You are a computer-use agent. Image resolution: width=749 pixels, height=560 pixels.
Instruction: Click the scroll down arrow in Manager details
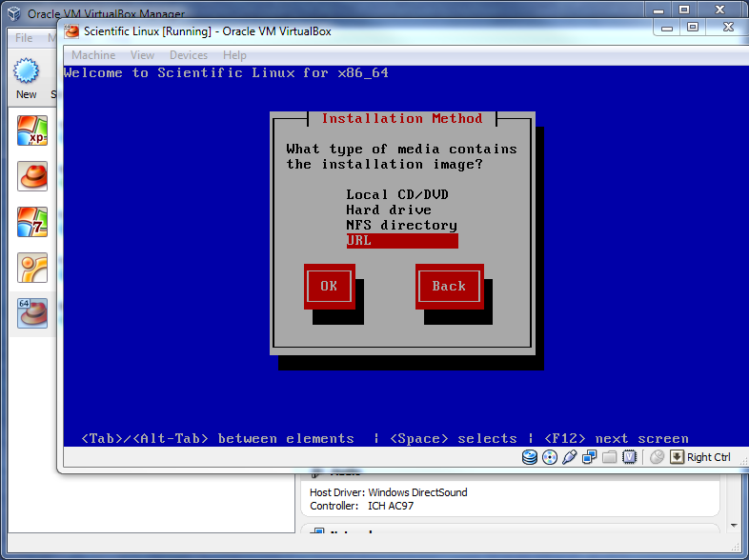[x=734, y=526]
